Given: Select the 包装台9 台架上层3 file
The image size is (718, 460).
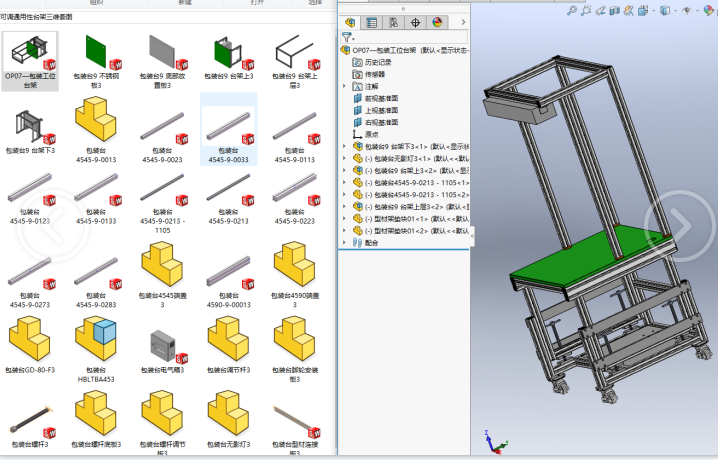Looking at the screenshot, I should point(294,61).
